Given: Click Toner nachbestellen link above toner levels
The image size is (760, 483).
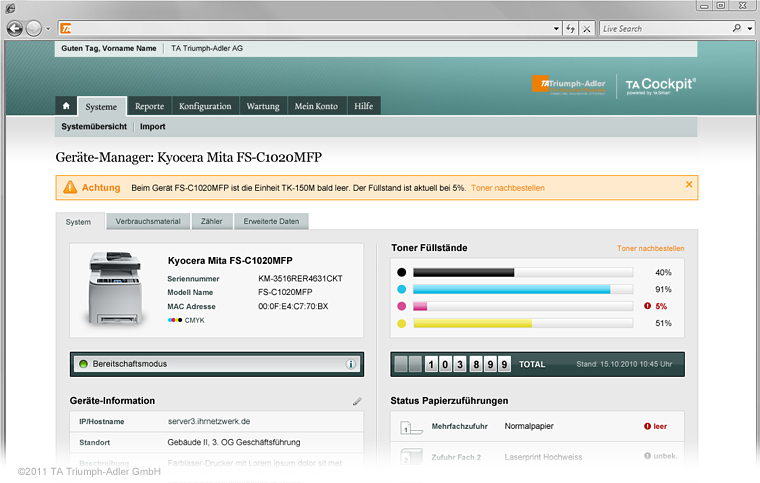Looking at the screenshot, I should pyautogui.click(x=650, y=248).
